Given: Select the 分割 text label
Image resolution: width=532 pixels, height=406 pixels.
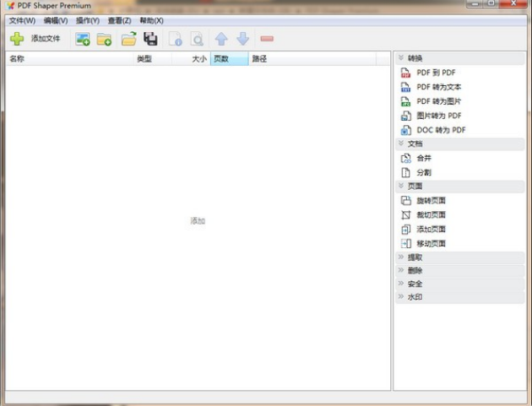Looking at the screenshot, I should coord(424,172).
